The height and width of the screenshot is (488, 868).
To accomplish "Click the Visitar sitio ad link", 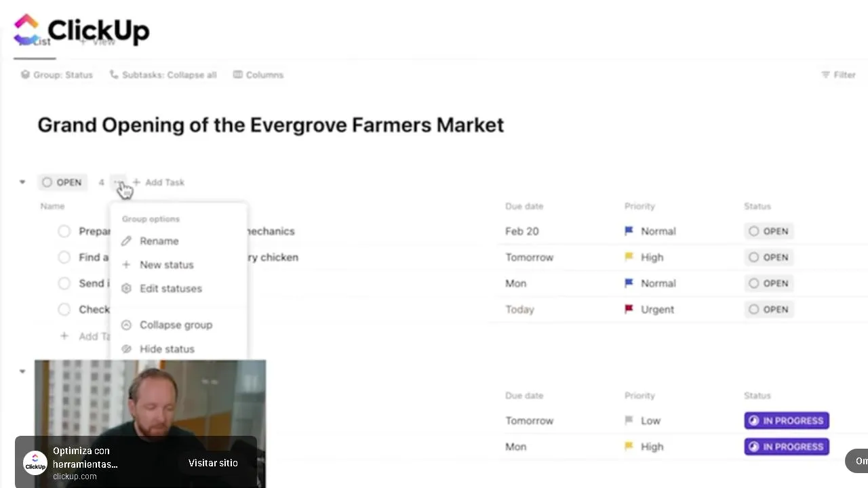I will click(x=213, y=463).
